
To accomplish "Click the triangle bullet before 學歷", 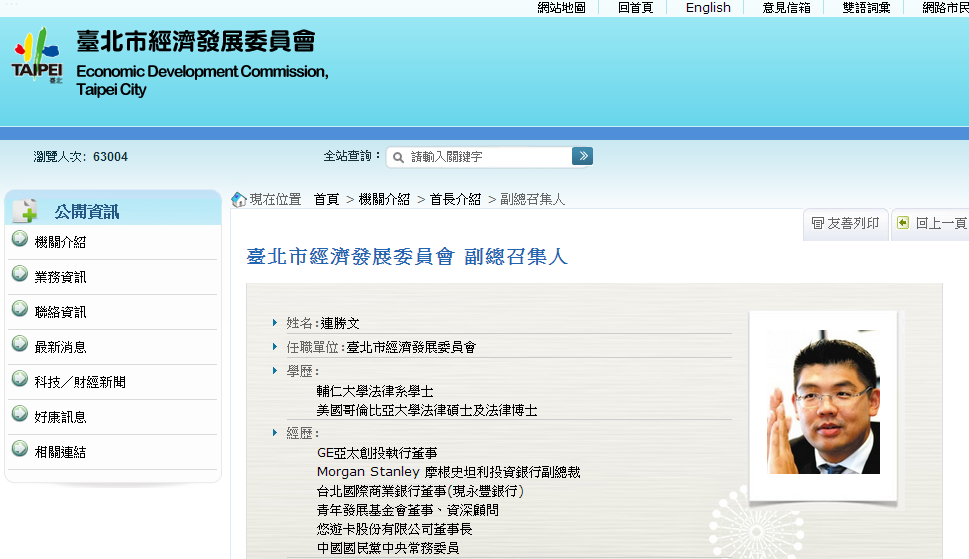I will (275, 371).
